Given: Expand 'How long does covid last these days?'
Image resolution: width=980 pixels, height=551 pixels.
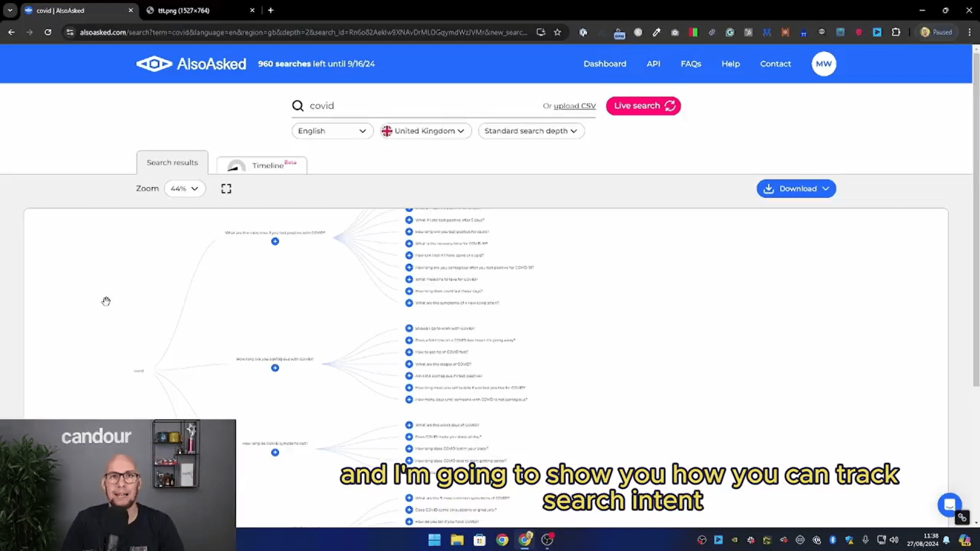Looking at the screenshot, I should (x=409, y=291).
